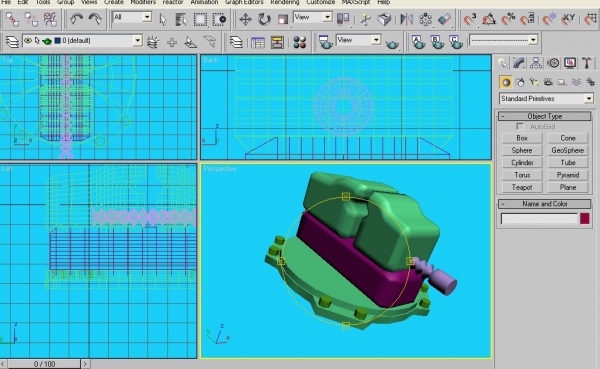The width and height of the screenshot is (600, 369).
Task: Open the Layer Manager stacked-sheets icon
Action: click(x=236, y=42)
